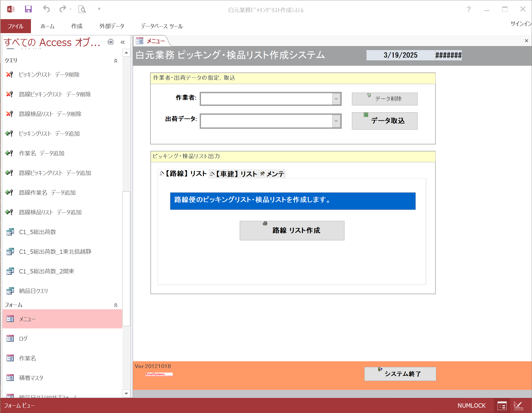Open the 出荷データ combo box dropdown
Screen dimensions: 532x413
tap(336, 121)
